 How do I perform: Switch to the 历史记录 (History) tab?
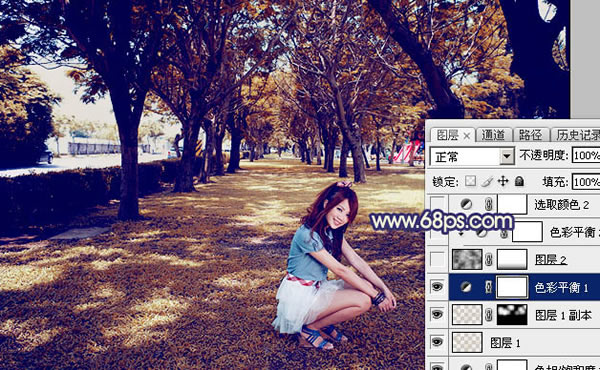click(x=577, y=135)
